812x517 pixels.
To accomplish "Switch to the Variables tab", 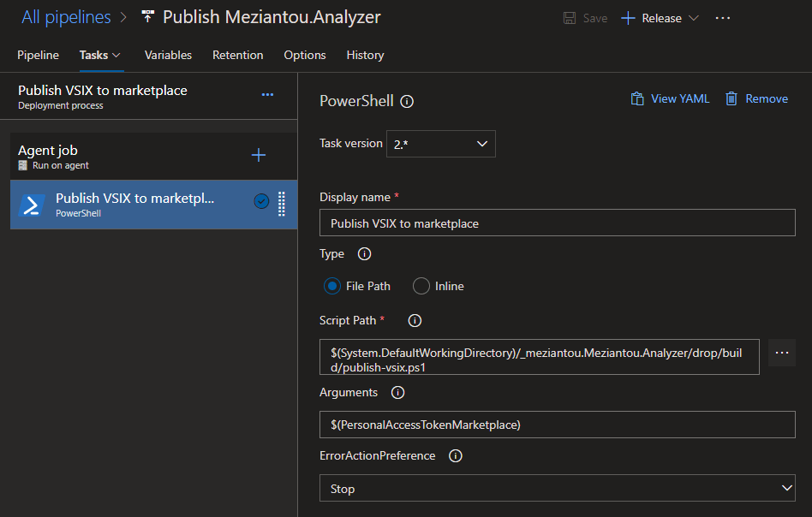I will (x=168, y=55).
